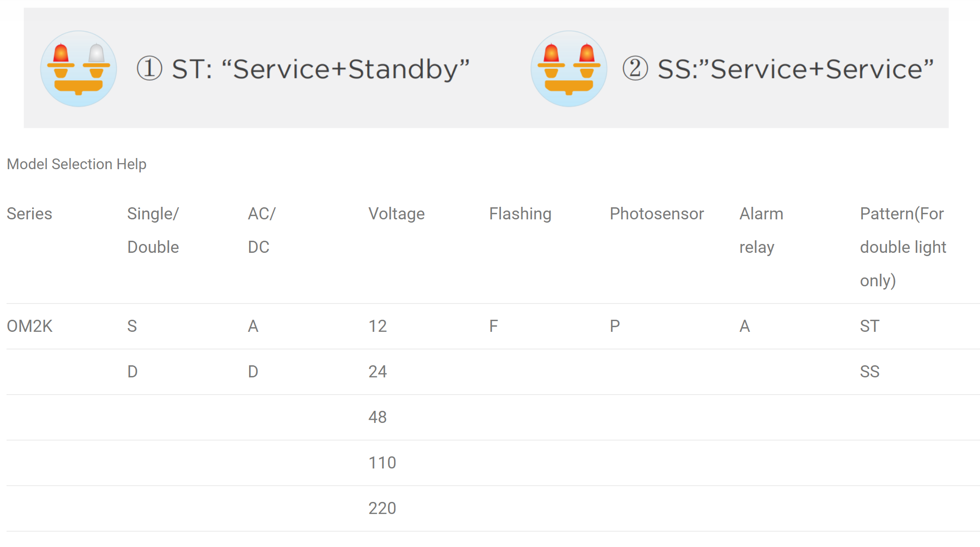The height and width of the screenshot is (547, 980).
Task: Click the Series column header
Action: (x=29, y=214)
